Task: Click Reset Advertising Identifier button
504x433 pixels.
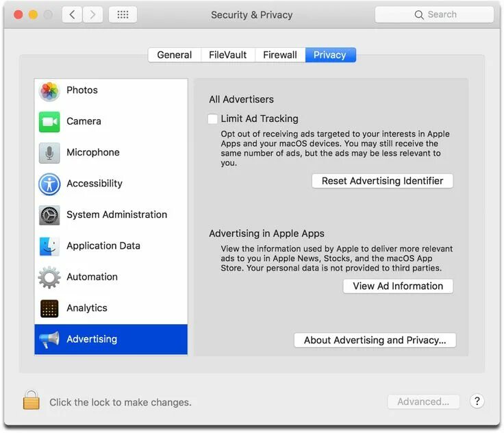Action: point(382,181)
